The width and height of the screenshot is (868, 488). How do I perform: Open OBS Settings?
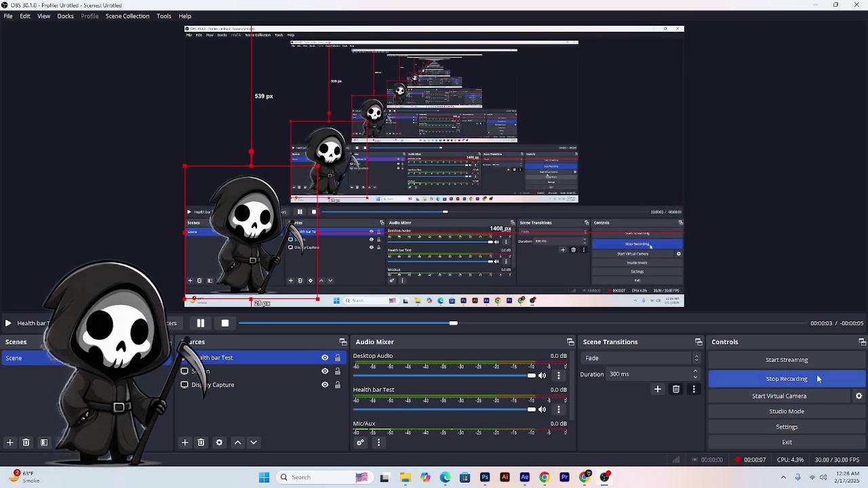point(786,426)
